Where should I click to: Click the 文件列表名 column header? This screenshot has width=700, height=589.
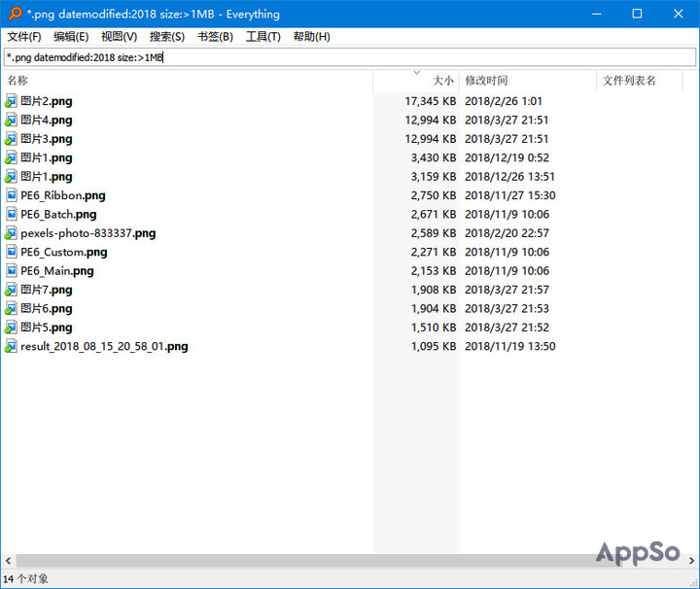pyautogui.click(x=640, y=81)
